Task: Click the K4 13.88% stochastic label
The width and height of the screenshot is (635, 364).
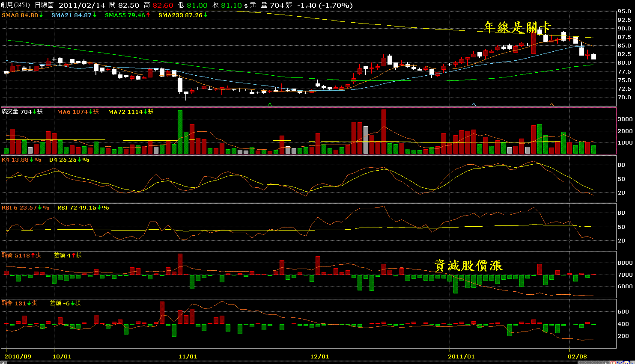Action: point(21,160)
